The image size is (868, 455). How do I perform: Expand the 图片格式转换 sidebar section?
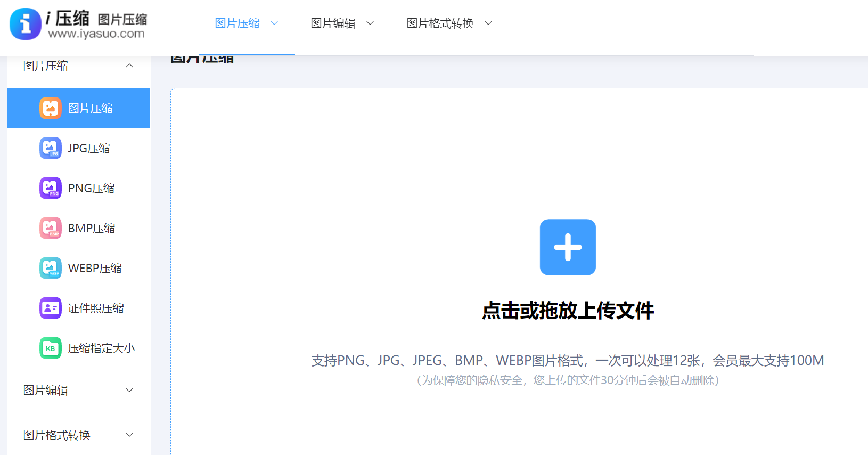point(129,435)
